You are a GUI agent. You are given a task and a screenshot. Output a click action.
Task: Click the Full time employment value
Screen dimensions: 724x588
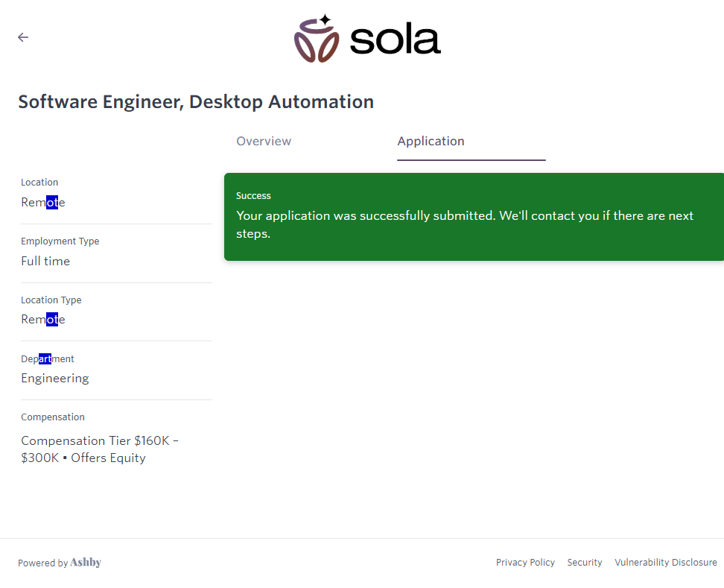45,262
